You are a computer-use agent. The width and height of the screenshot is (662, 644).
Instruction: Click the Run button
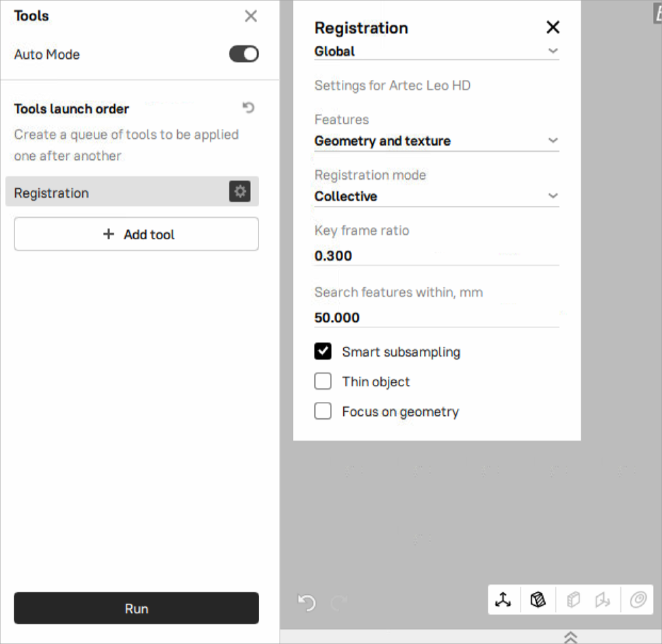(136, 608)
